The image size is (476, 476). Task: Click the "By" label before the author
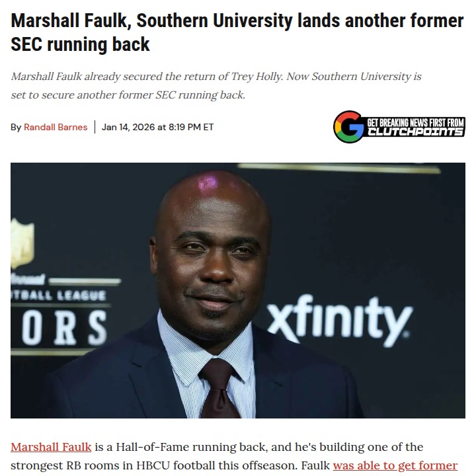[x=15, y=127]
